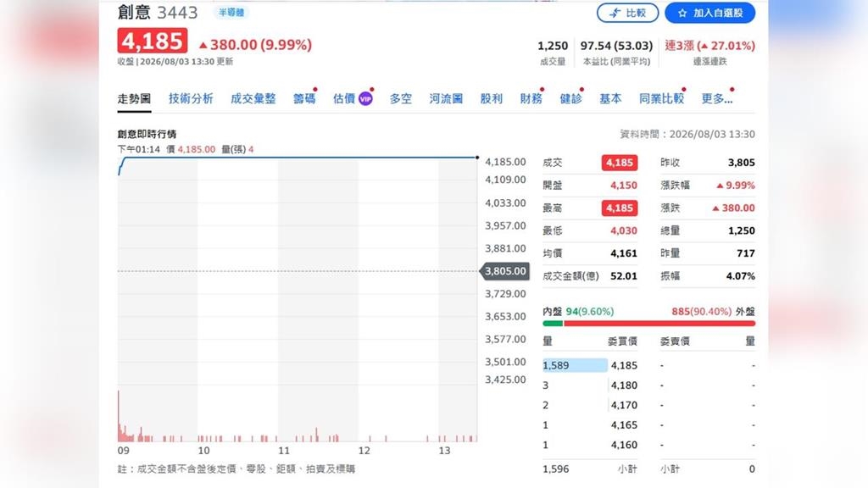The image size is (868, 488).
Task: Click the 3,805 昨收 value
Action: pyautogui.click(x=741, y=163)
